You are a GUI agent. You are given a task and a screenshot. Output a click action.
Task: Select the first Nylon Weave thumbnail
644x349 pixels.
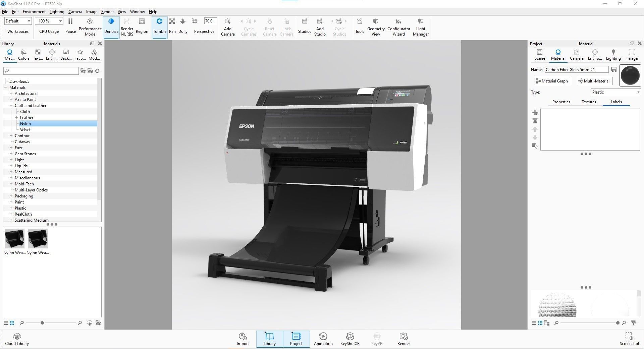[x=14, y=242]
